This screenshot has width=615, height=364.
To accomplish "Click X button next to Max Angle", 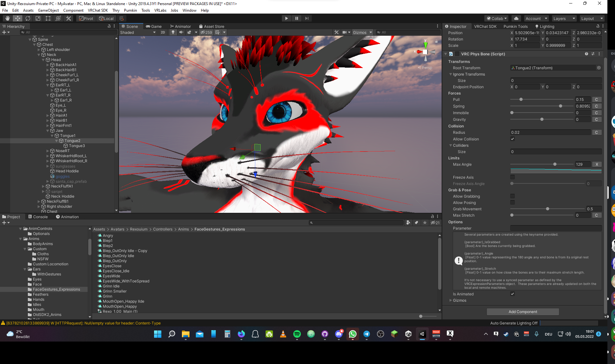I will tap(597, 164).
